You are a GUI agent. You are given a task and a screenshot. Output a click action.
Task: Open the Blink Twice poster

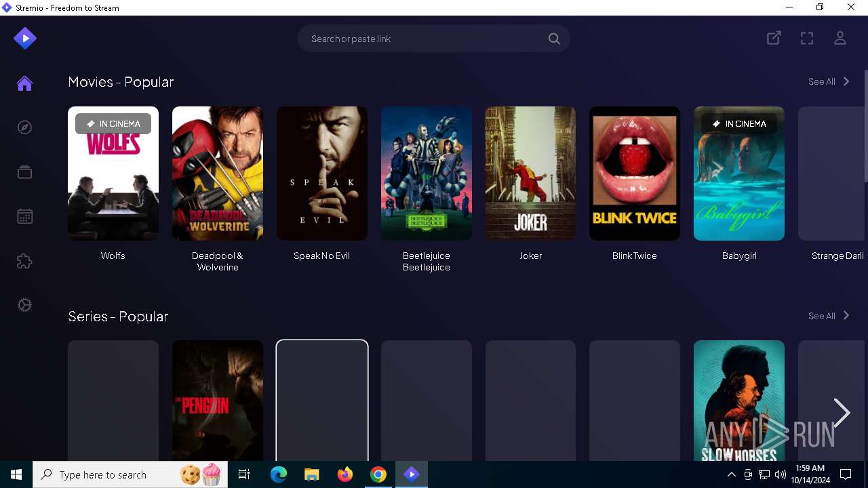click(635, 174)
